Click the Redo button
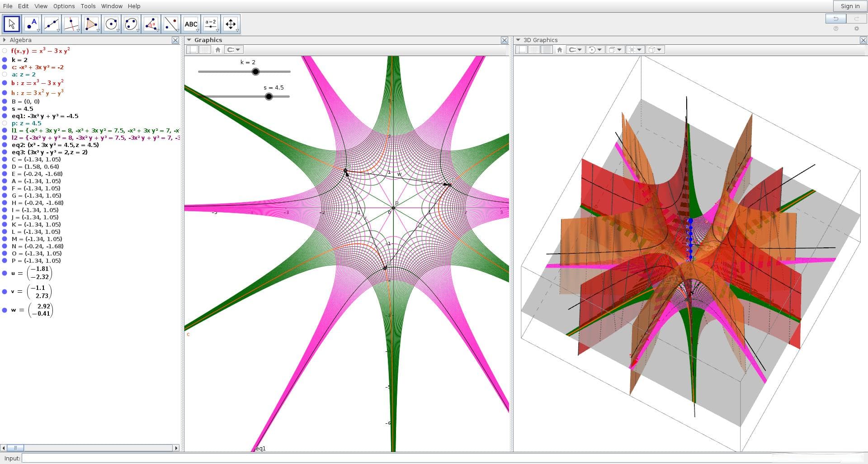 (x=856, y=19)
